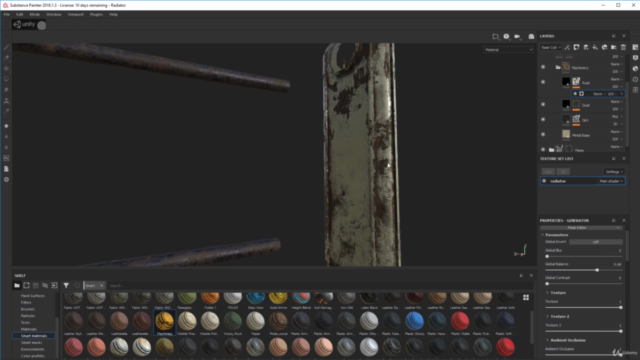The image size is (640, 360).
Task: Open the shelf folder view icon
Action: (17, 285)
